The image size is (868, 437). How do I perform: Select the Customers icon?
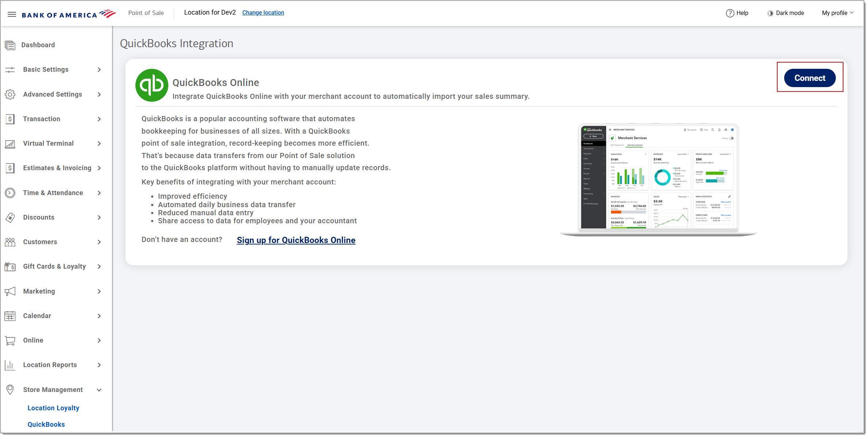point(10,242)
